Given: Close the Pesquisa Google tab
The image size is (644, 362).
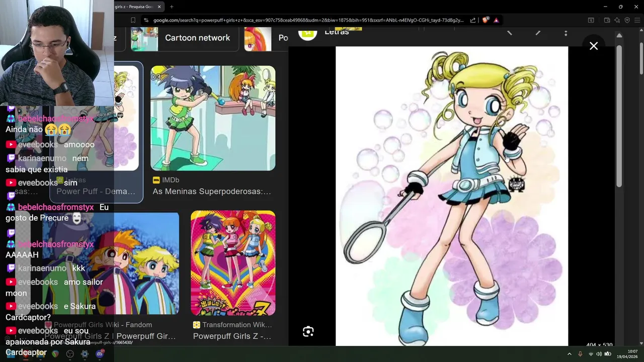Looking at the screenshot, I should pos(159,7).
